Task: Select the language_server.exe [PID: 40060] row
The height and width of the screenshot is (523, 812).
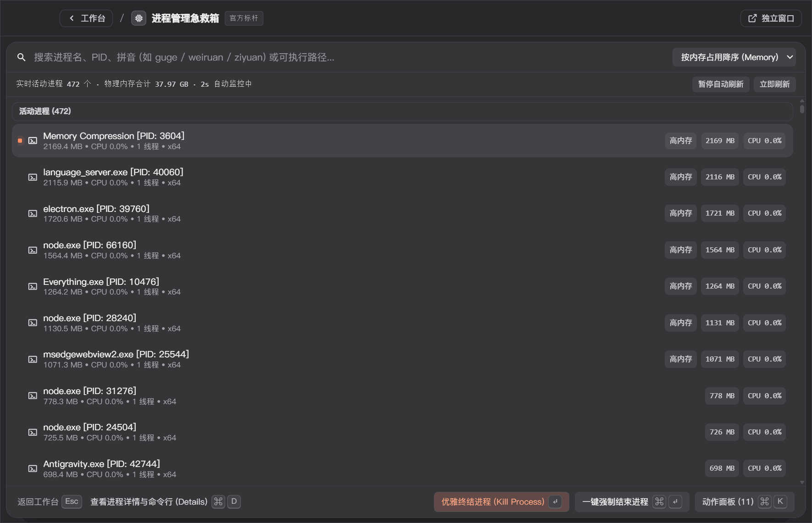Action: (x=402, y=177)
